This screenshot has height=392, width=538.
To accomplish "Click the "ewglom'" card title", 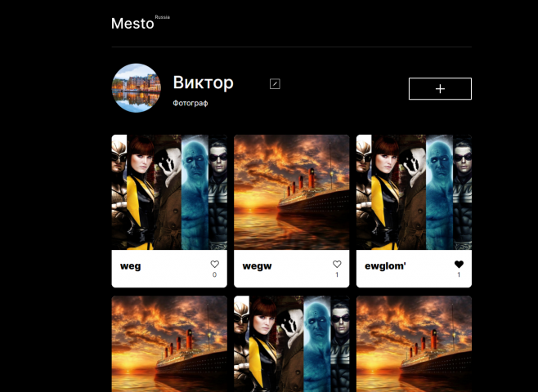I will [385, 266].
